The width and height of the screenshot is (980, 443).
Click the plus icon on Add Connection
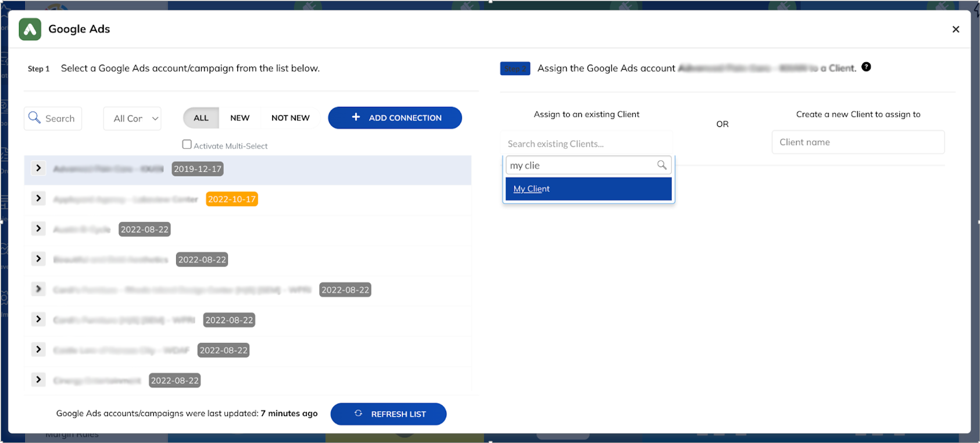(356, 117)
